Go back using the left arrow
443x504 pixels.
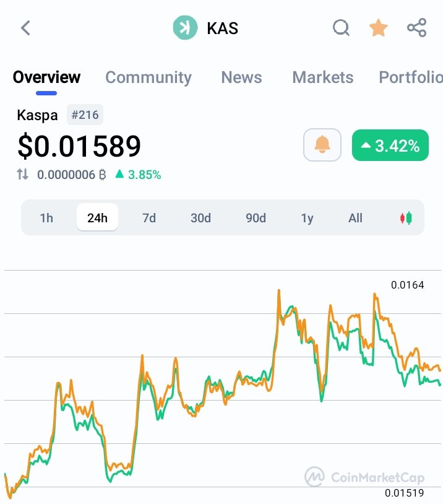[25, 28]
